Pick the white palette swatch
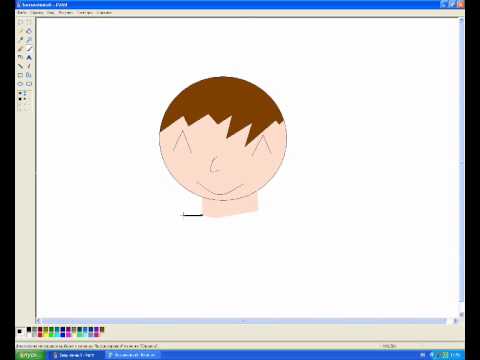 [x=29, y=335]
